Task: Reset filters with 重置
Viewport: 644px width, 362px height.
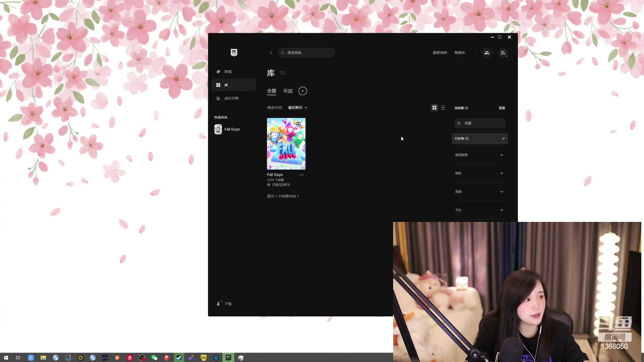Action: [502, 108]
